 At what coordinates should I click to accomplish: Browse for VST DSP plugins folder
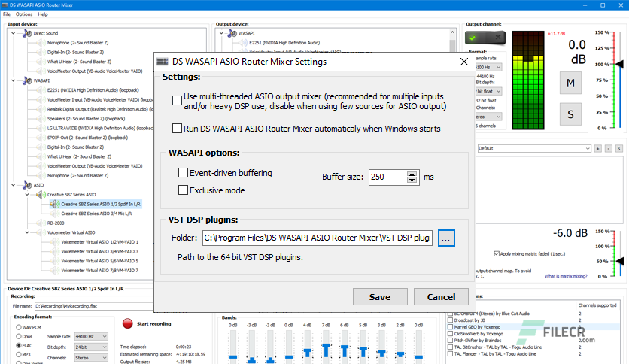pos(446,238)
